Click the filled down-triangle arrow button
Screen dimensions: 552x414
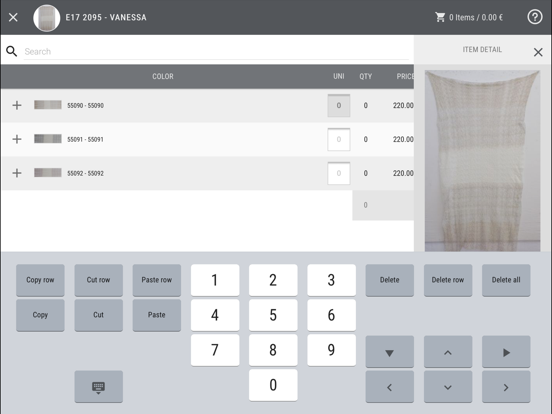point(390,352)
